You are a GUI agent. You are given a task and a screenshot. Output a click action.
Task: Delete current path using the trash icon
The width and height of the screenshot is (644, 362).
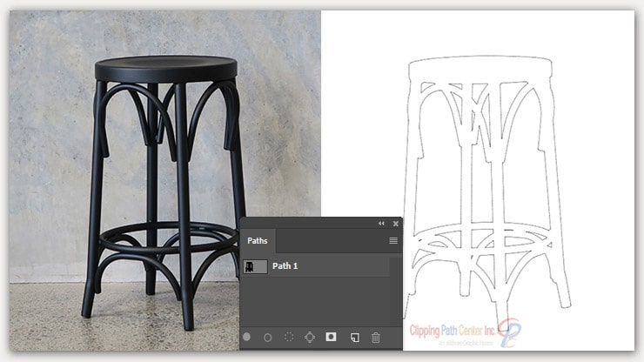376,336
